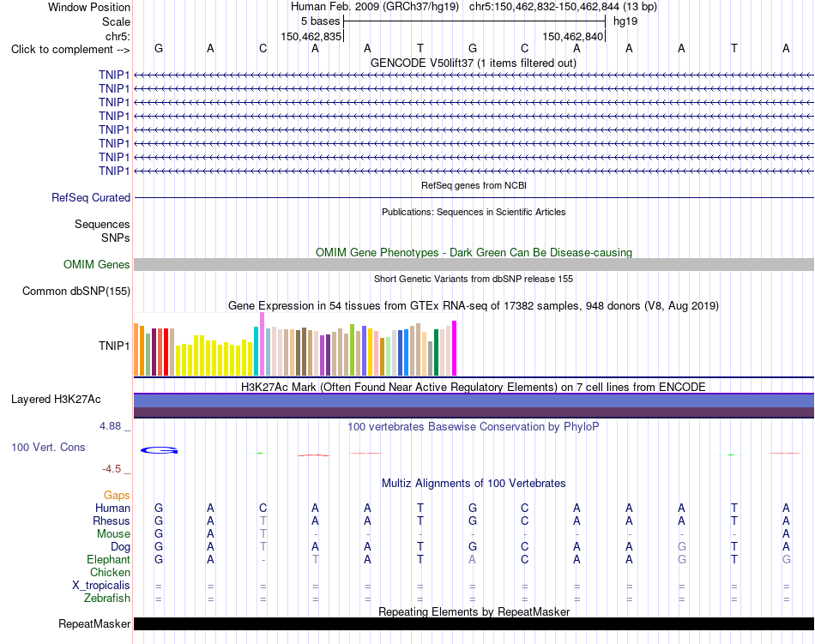815x644 pixels.
Task: Click the 4.88 PhyloP upper limit value
Action: point(110,426)
